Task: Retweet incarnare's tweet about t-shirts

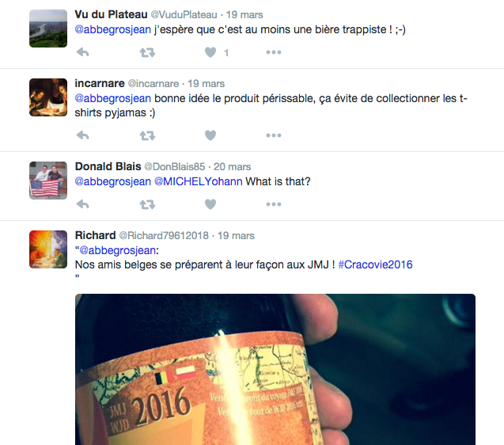Action: click(x=147, y=135)
